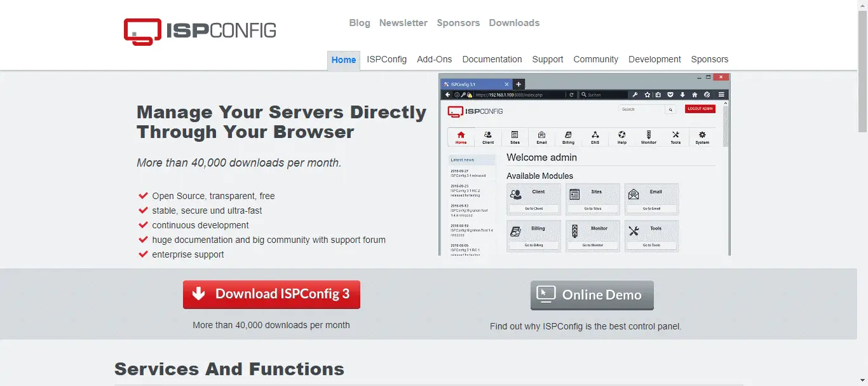Click the search magnifier button in preview panel
Image resolution: width=868 pixels, height=386 pixels.
pyautogui.click(x=670, y=109)
